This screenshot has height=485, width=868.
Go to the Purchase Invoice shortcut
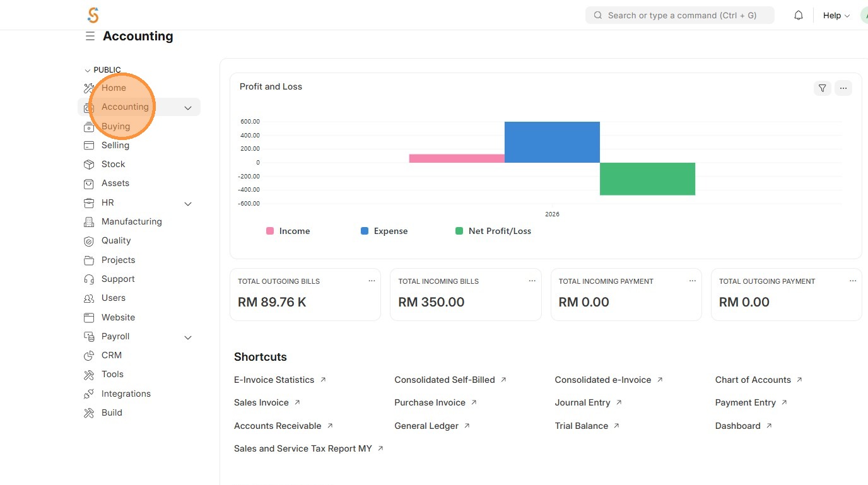[x=436, y=402]
